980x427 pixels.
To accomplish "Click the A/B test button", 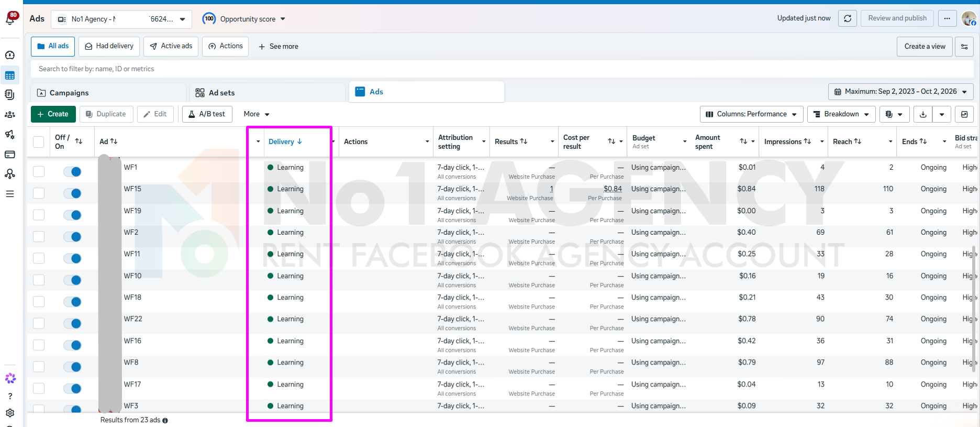I will pos(207,114).
